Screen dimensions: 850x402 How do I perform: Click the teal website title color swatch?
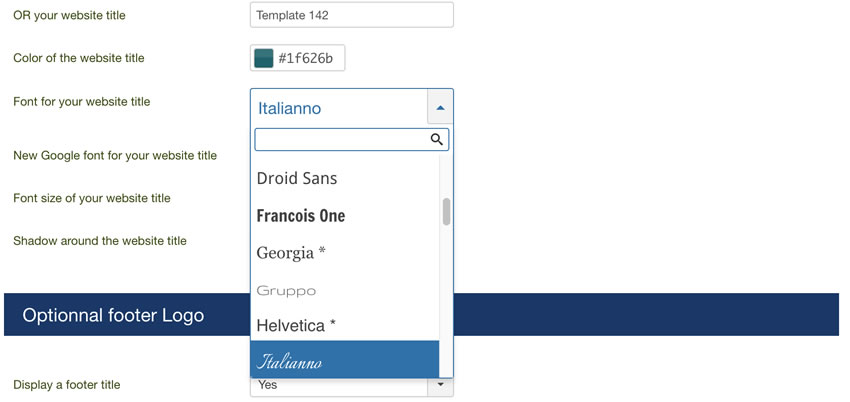(264, 58)
